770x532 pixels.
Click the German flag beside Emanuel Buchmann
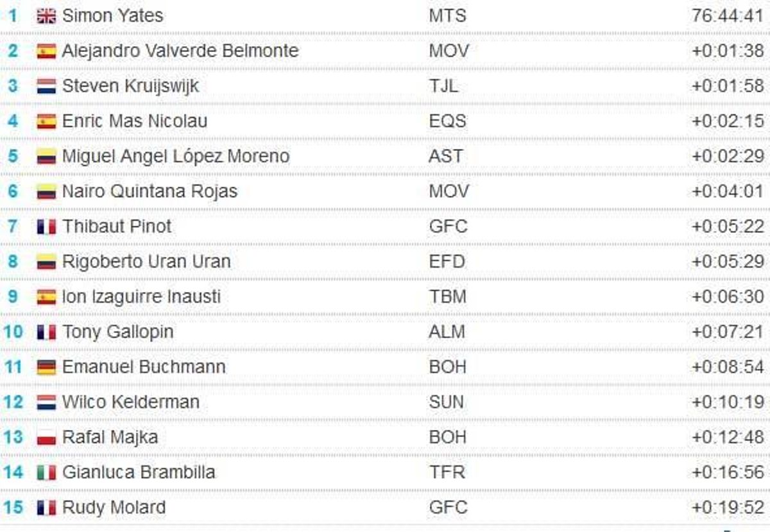click(x=46, y=367)
